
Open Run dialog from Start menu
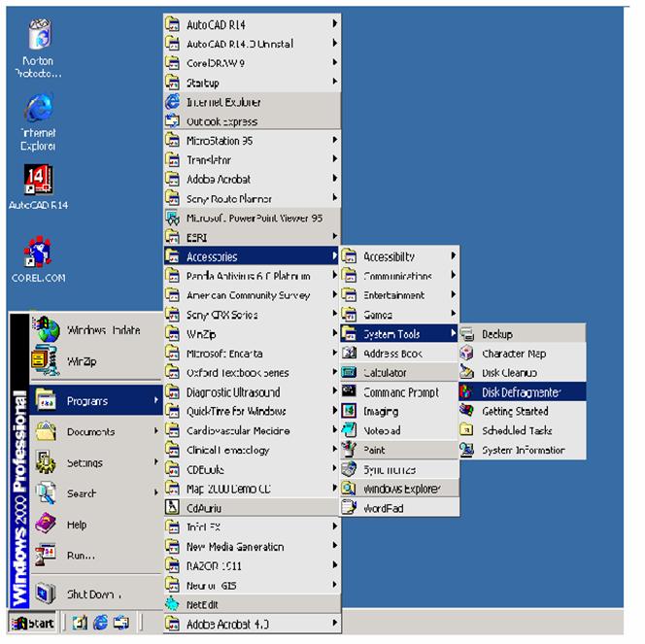(x=81, y=556)
